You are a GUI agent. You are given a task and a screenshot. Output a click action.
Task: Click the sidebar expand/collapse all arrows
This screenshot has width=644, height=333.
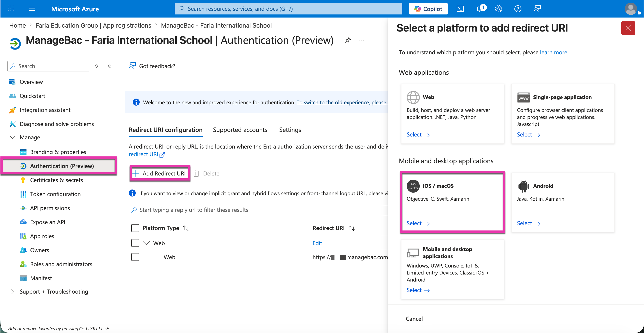pos(96,66)
